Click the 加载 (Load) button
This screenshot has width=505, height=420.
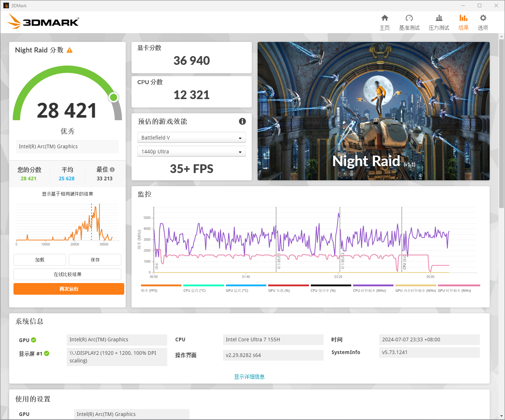tap(40, 260)
